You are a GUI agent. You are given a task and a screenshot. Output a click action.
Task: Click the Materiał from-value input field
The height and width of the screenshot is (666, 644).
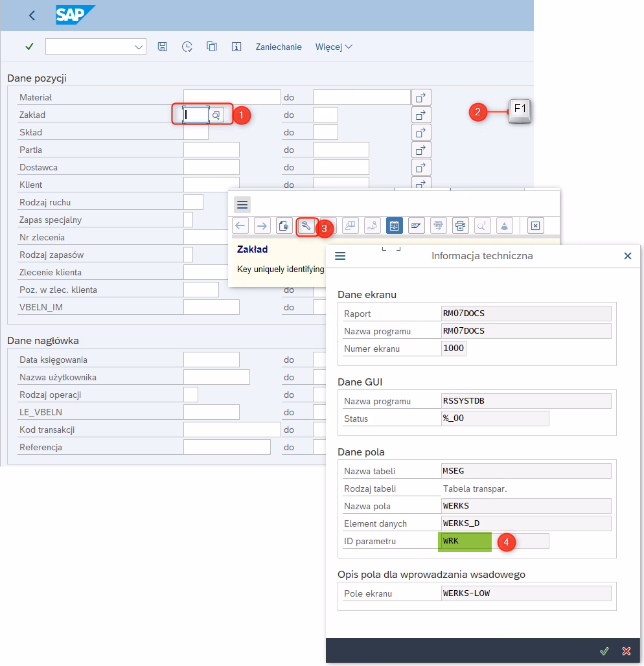click(x=231, y=98)
